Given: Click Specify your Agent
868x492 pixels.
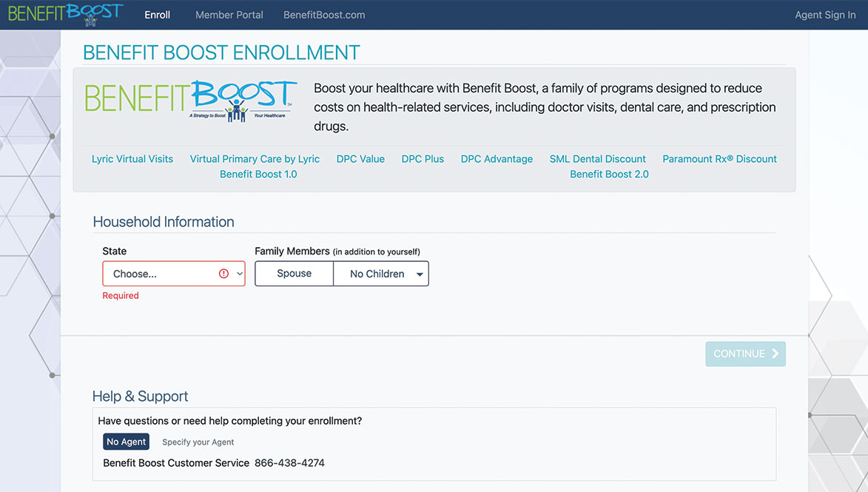Looking at the screenshot, I should (198, 442).
